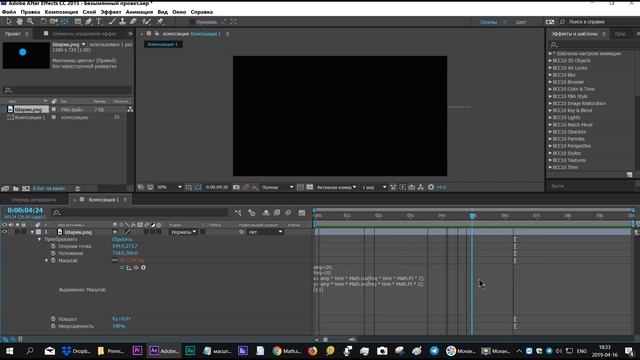Hide the Шарик.png layer with eye icon
Viewport: 640px width, 360px height.
pyautogui.click(x=4, y=232)
